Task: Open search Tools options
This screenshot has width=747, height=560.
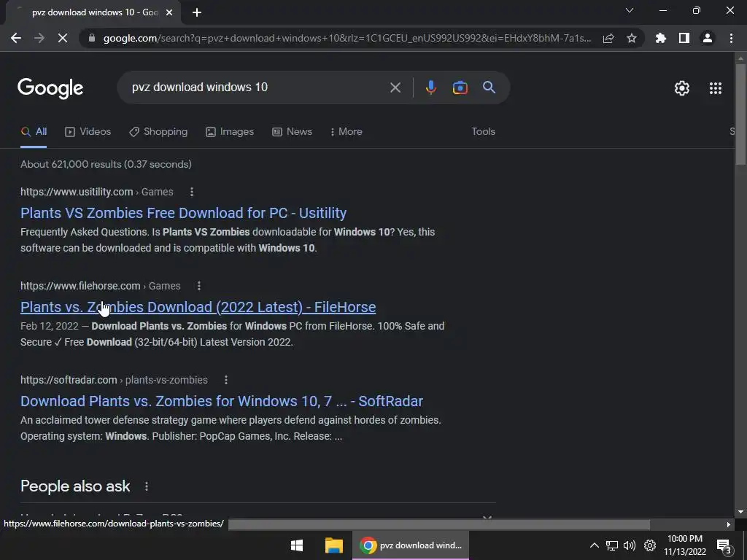Action: (x=483, y=131)
